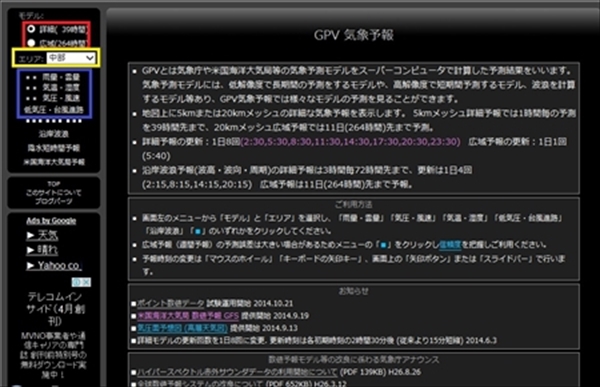The height and width of the screenshot is (387, 600).
Task: Open the テレコムインサイド advertisement
Action: point(55,309)
